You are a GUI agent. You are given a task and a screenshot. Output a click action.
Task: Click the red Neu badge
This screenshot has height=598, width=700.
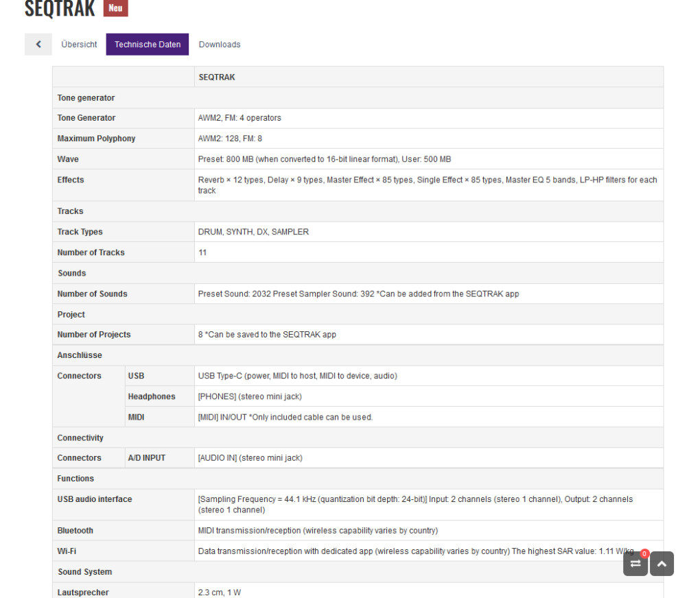coord(115,8)
